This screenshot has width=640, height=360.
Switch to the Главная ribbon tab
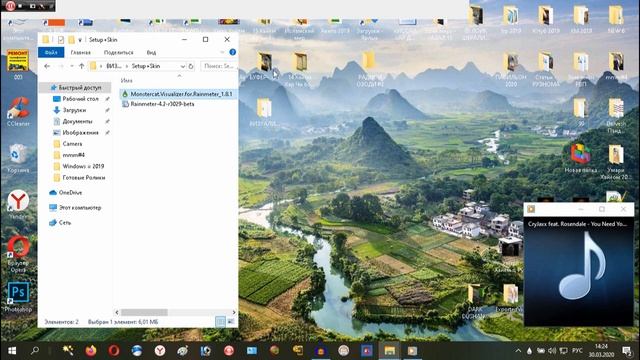(80, 52)
